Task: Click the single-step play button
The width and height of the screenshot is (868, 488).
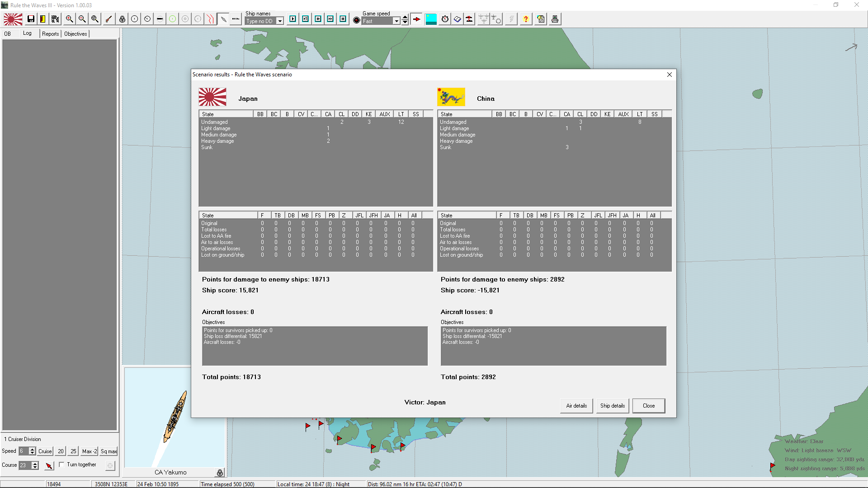Action: click(293, 19)
